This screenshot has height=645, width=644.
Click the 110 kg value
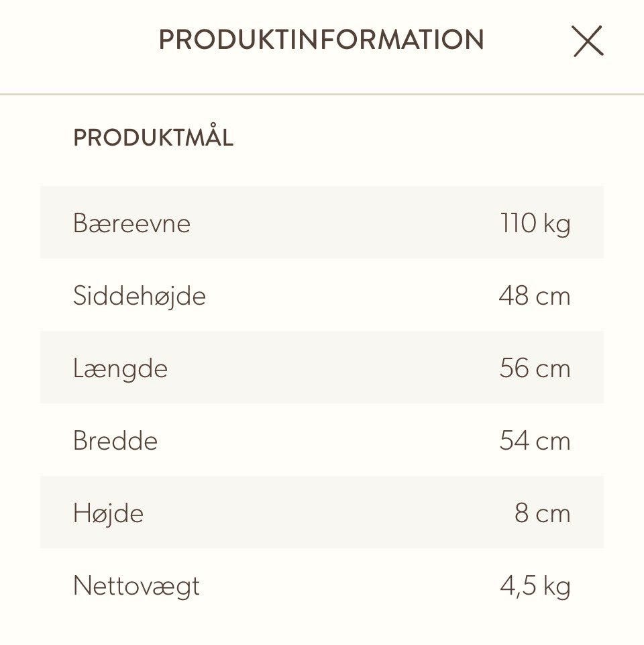click(x=535, y=224)
